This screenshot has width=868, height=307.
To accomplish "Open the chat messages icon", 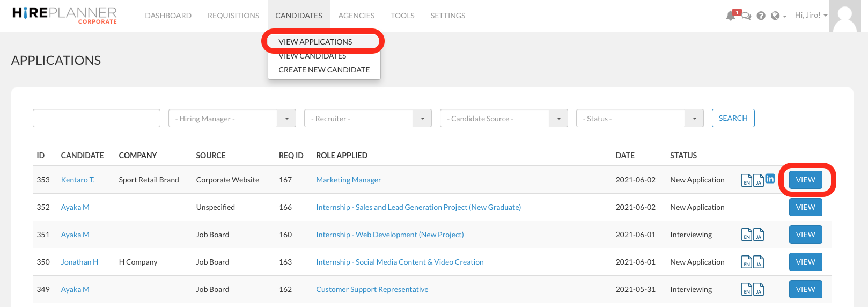I will tap(746, 16).
